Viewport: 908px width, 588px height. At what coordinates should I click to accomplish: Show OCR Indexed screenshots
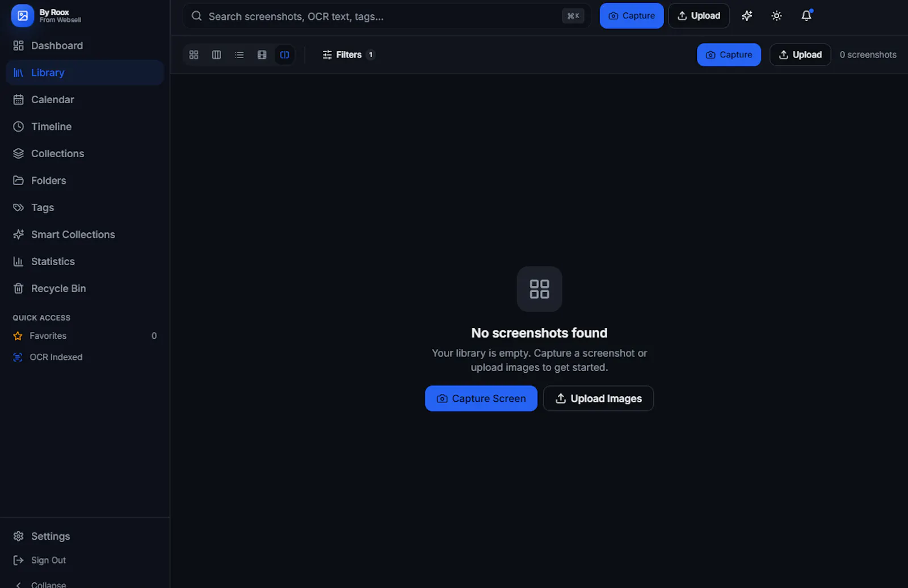[85, 357]
